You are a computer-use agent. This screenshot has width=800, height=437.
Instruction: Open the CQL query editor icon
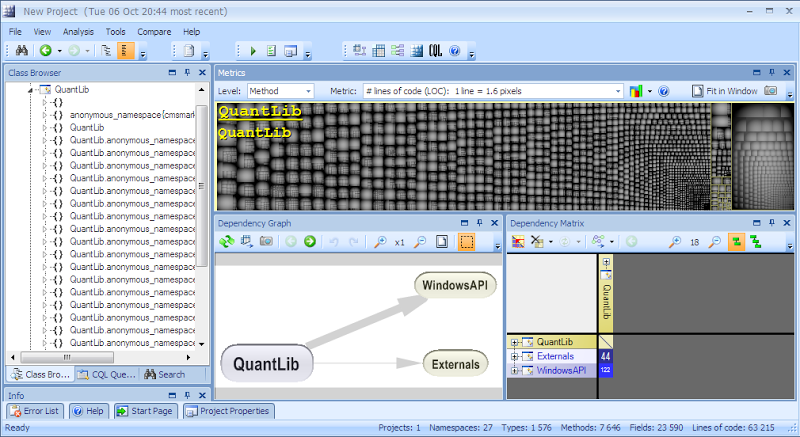click(x=435, y=50)
